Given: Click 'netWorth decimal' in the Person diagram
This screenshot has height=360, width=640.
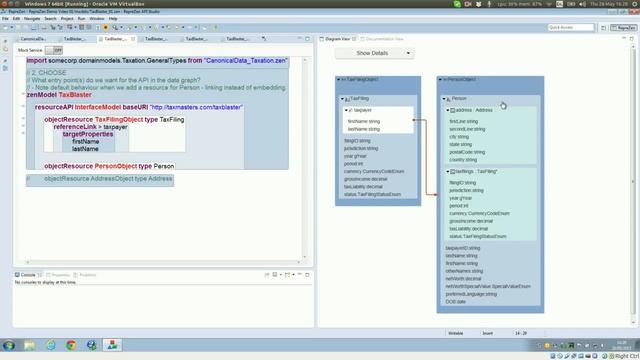Looking at the screenshot, I should coord(463,278).
